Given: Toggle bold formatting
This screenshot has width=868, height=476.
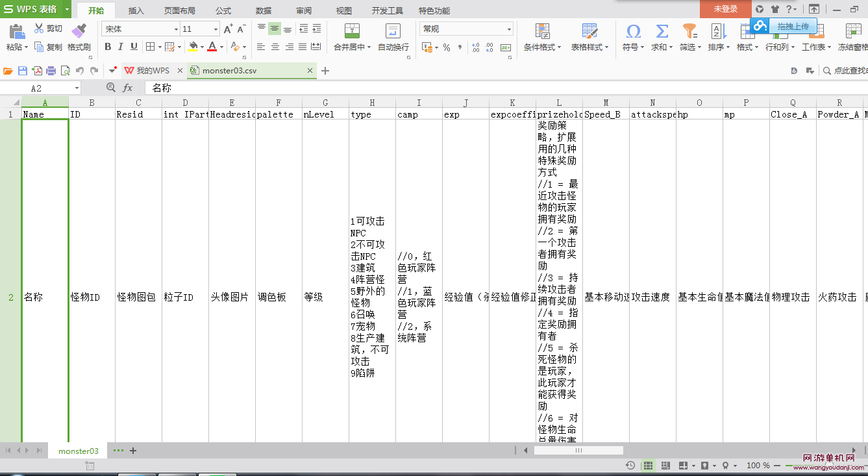Looking at the screenshot, I should click(x=108, y=47).
